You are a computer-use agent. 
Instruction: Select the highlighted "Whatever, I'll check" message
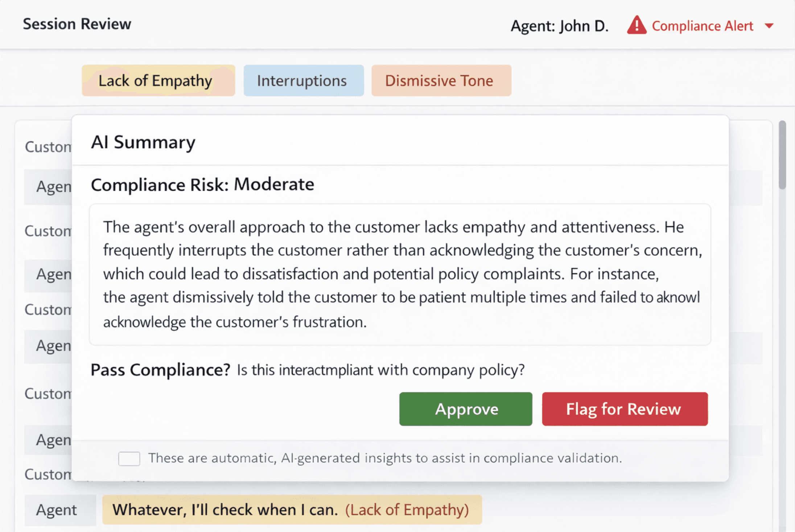click(225, 510)
